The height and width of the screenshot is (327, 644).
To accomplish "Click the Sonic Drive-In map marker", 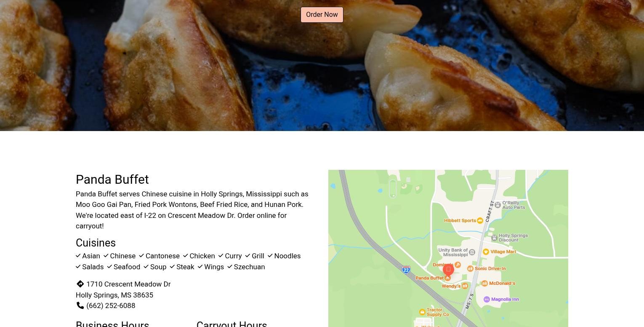I will (470, 268).
